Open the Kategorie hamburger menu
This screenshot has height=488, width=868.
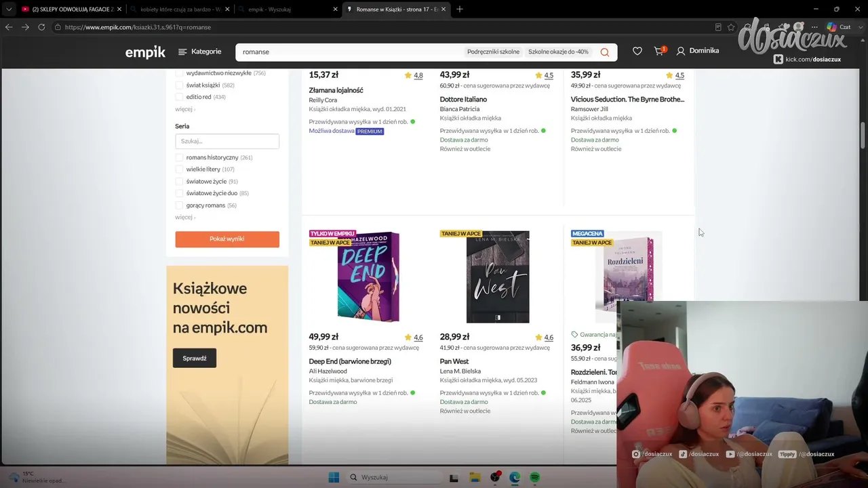pyautogui.click(x=199, y=52)
